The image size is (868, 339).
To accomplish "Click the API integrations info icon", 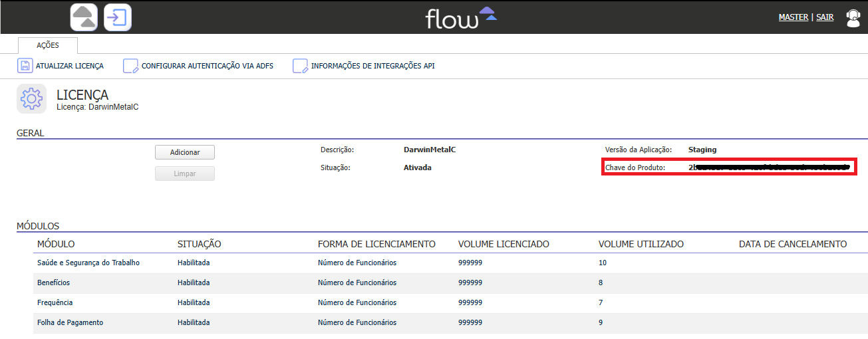I will pyautogui.click(x=301, y=66).
